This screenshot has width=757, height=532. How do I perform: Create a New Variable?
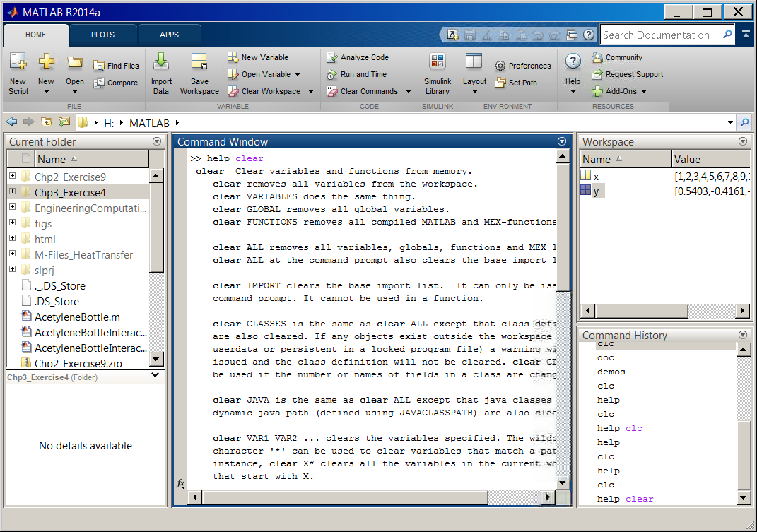[x=258, y=57]
